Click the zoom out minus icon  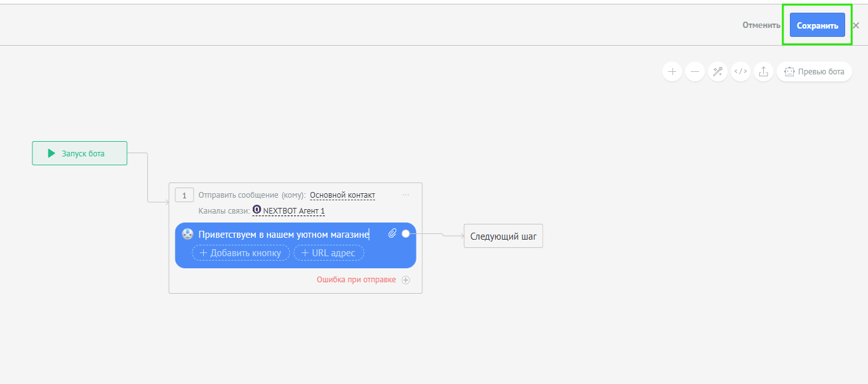(695, 72)
